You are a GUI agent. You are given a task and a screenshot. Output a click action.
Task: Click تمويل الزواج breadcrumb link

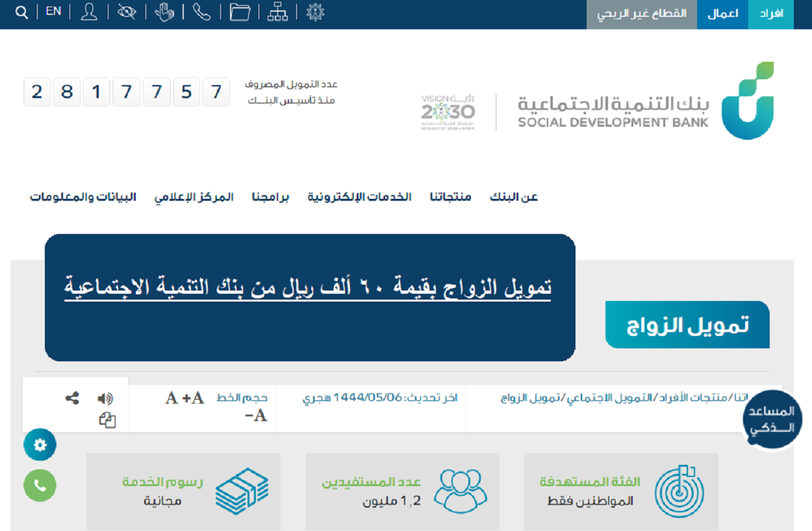(530, 397)
